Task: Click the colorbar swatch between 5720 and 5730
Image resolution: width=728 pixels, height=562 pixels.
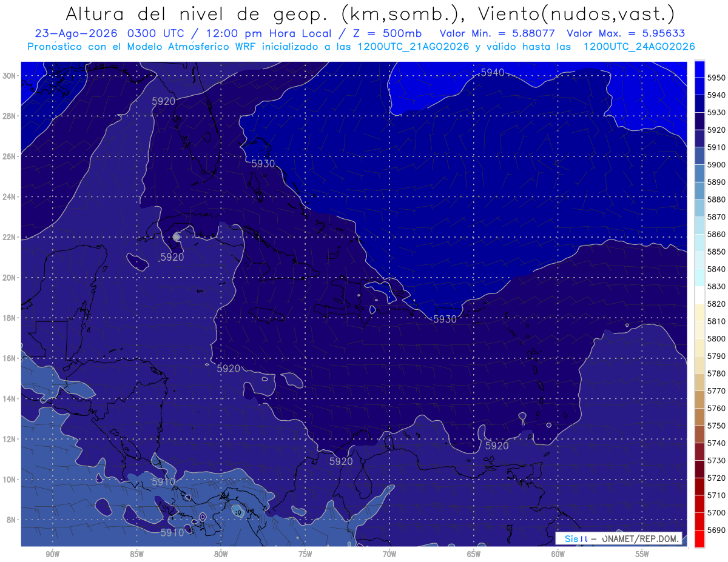Action: 699,469
